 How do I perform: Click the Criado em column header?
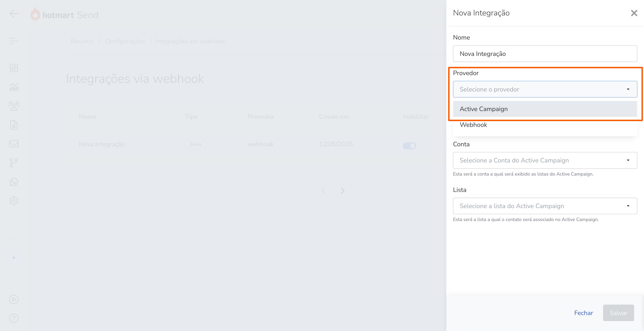tap(334, 117)
